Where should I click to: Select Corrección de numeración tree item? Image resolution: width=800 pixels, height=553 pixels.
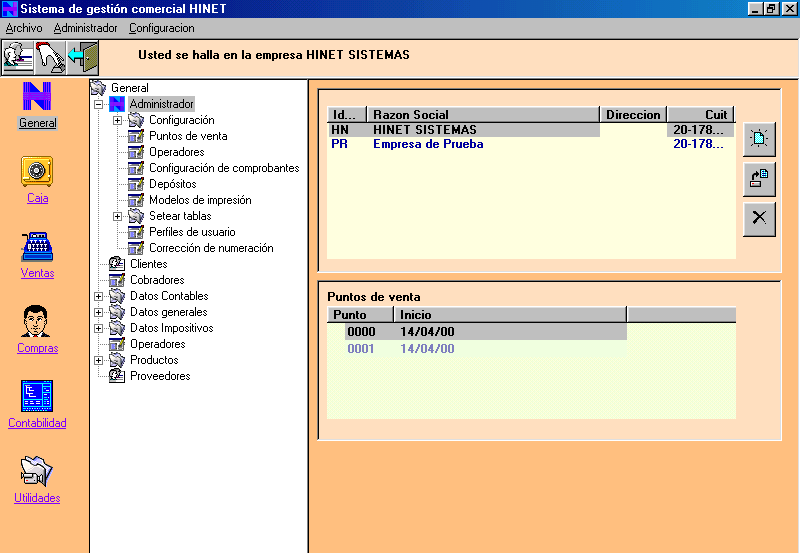click(211, 248)
